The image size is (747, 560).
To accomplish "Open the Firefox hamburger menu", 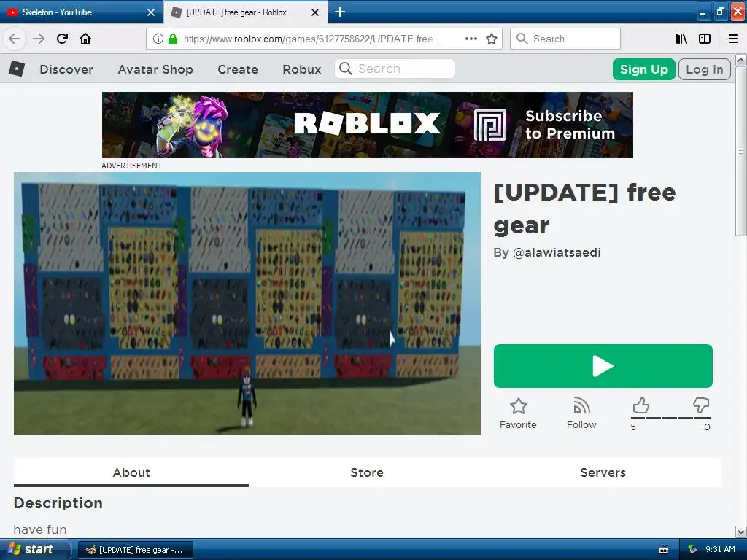I will [x=733, y=39].
